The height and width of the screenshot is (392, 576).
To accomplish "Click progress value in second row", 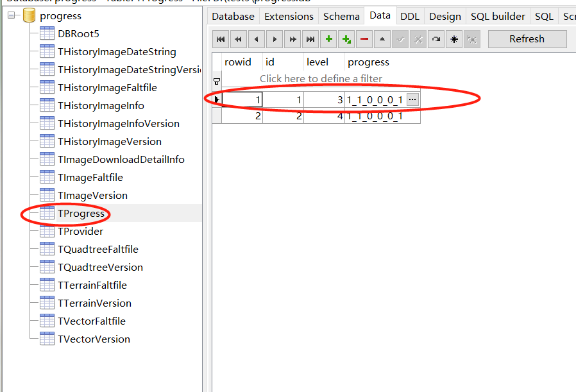I will click(382, 116).
